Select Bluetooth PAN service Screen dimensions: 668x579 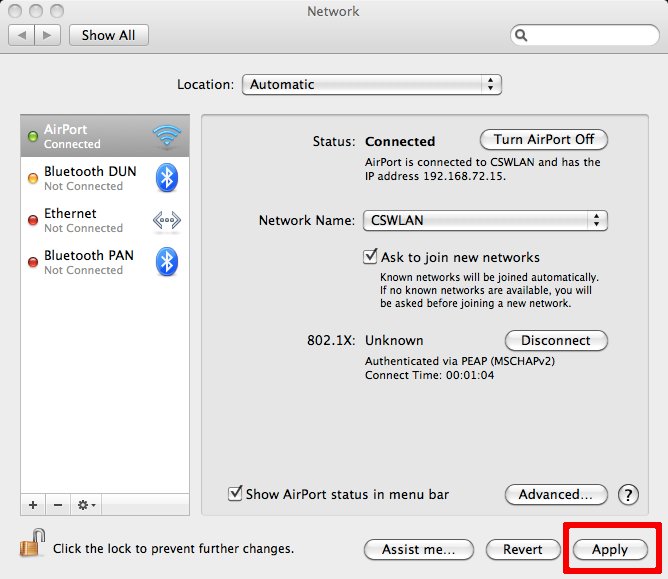coord(105,262)
